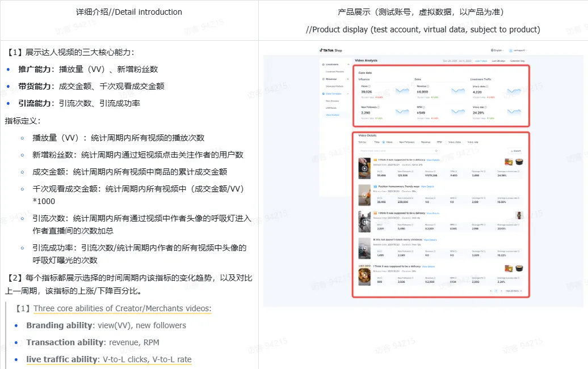Play the Fashion homeowners Trendy wear video
This screenshot has height=369, width=588.
pos(364,195)
